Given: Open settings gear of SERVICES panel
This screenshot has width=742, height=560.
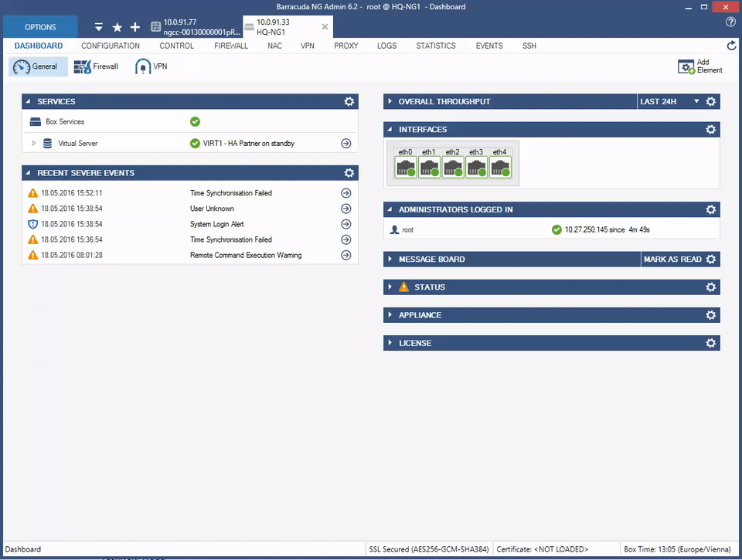Looking at the screenshot, I should (x=349, y=101).
